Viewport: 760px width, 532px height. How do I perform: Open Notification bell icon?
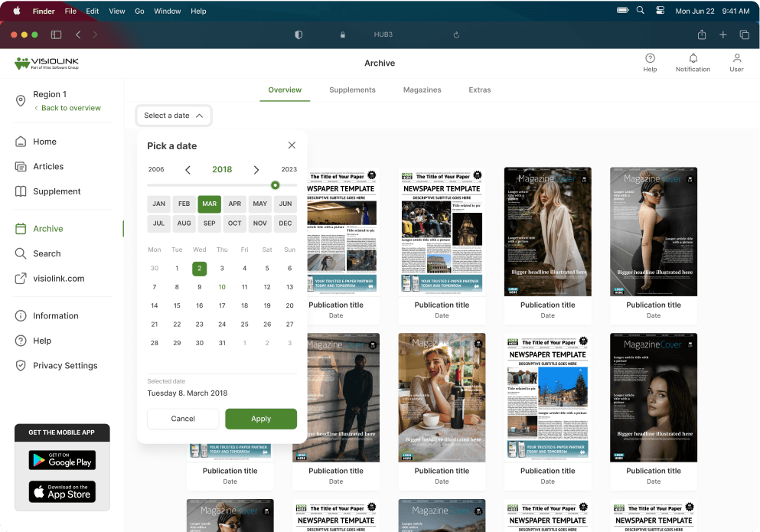(693, 58)
